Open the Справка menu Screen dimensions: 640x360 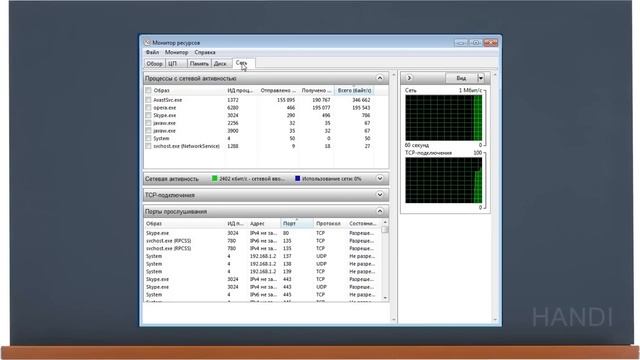point(205,52)
